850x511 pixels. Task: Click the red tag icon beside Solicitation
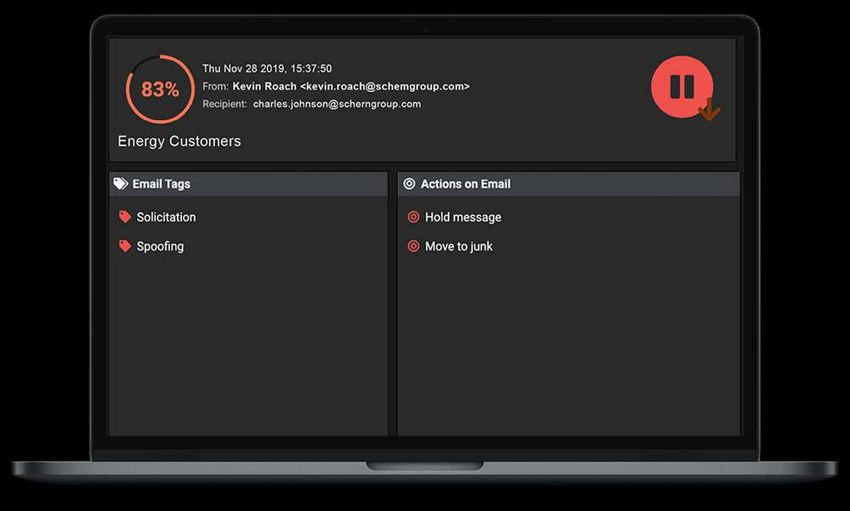125,217
